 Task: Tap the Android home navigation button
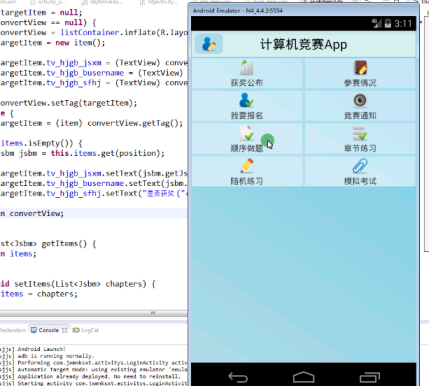(303, 377)
